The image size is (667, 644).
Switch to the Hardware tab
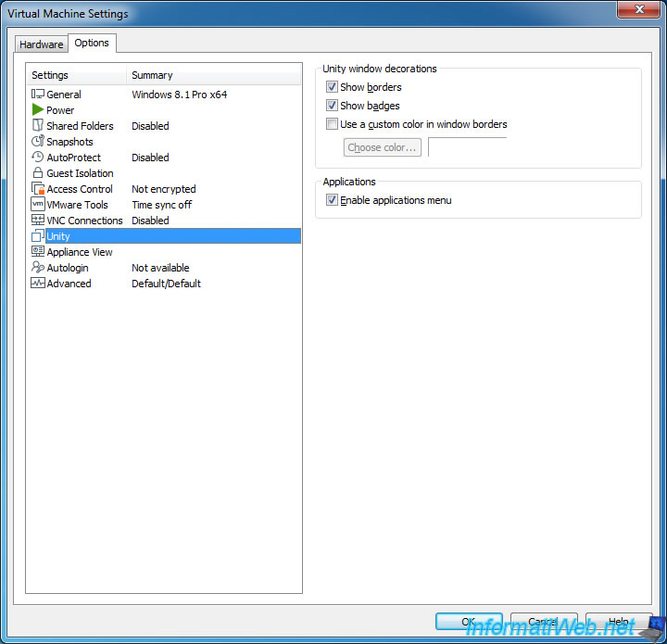pyautogui.click(x=42, y=44)
